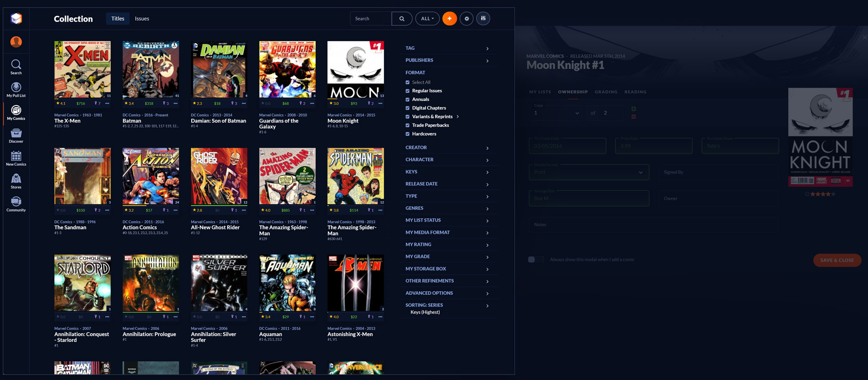
Task: Open more options for Guardians of the Galaxy
Action: point(312,104)
